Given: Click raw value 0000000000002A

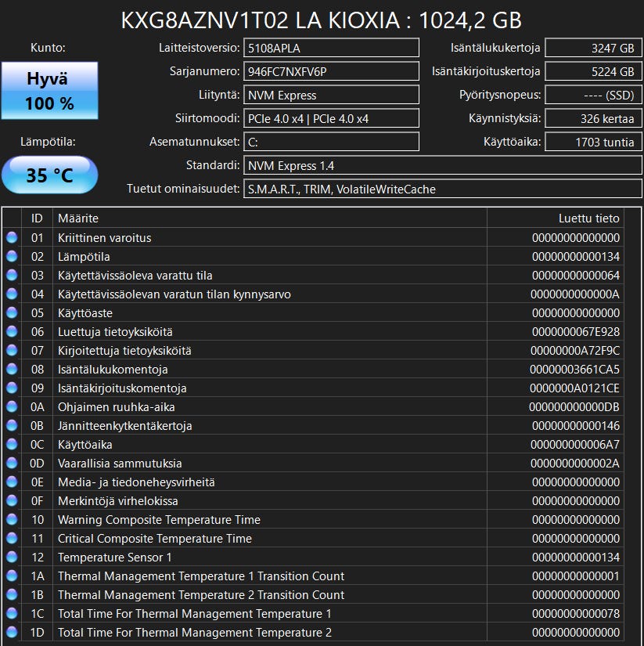Looking at the screenshot, I should (575, 464).
